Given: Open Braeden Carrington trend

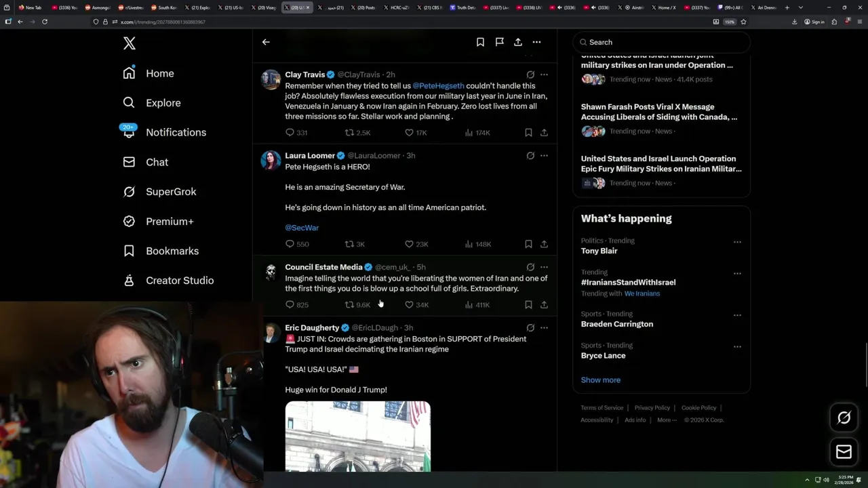Looking at the screenshot, I should [617, 324].
